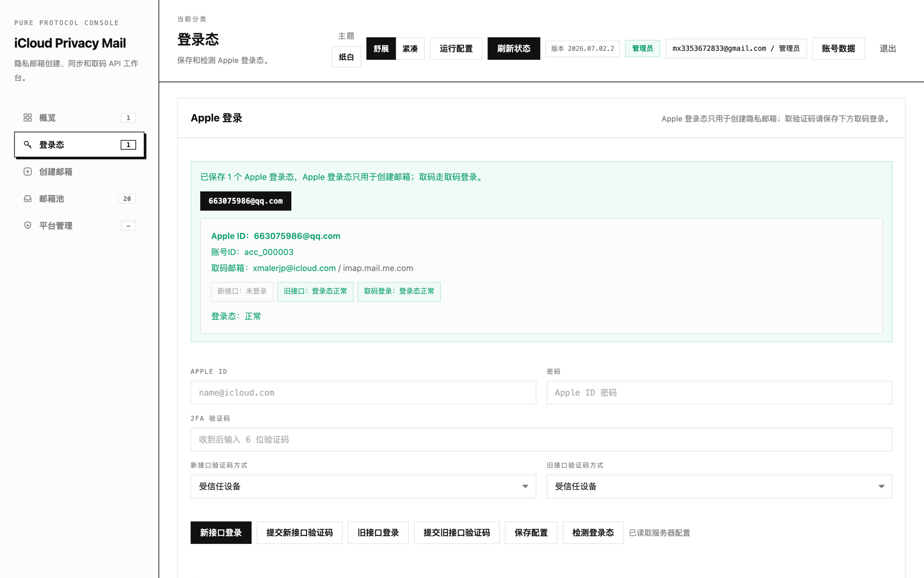Click the xmalerjp@icloud.com mailbox text
Image resolution: width=924 pixels, height=578 pixels.
294,268
